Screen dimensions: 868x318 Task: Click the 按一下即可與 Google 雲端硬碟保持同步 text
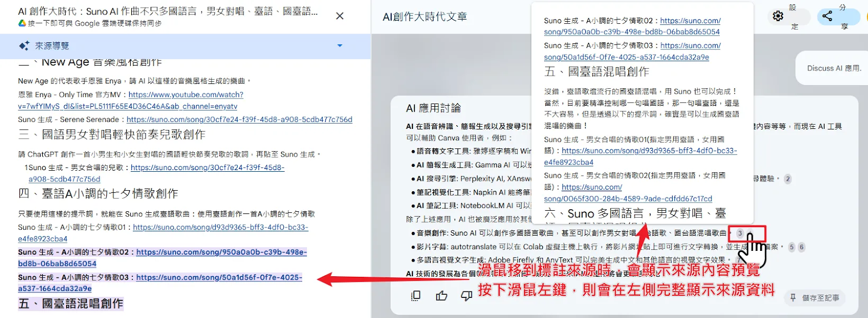tap(94, 23)
